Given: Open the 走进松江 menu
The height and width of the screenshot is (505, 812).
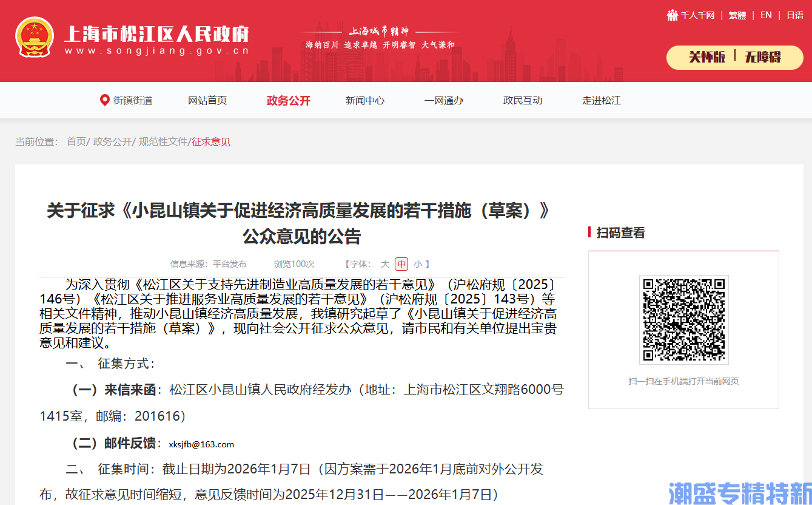Looking at the screenshot, I should tap(602, 101).
